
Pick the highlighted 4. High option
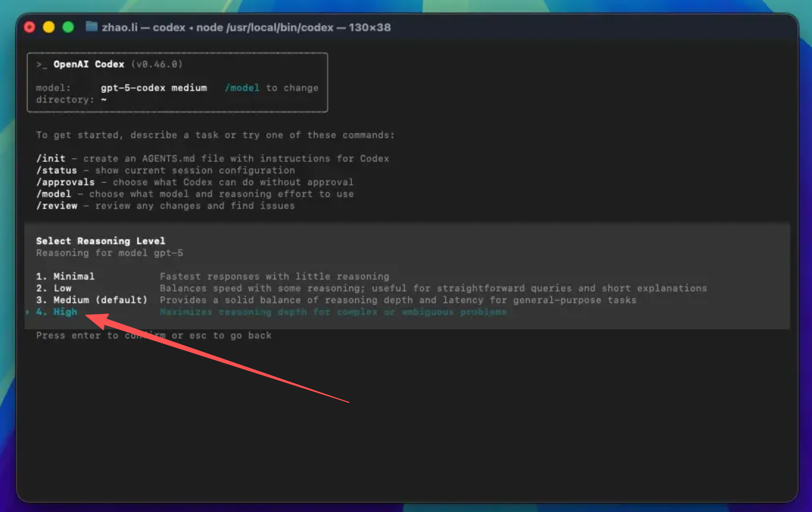click(x=57, y=312)
